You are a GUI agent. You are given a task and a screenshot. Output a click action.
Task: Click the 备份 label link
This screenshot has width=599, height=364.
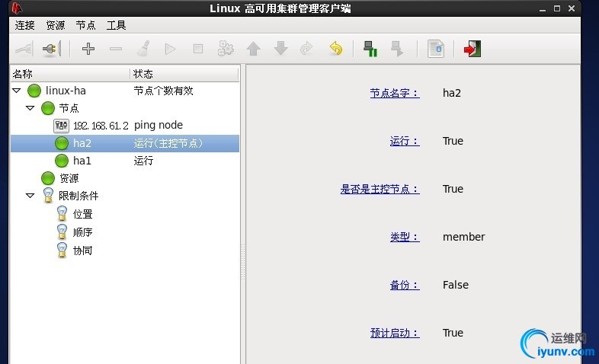[405, 285]
